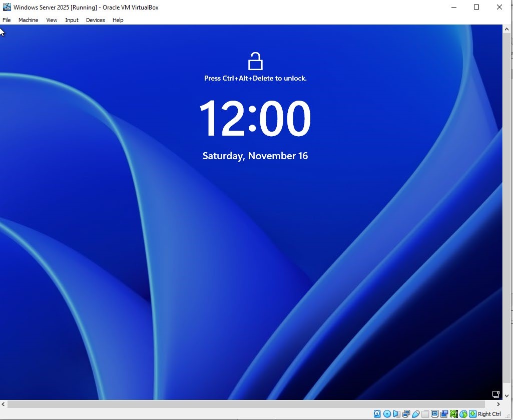The image size is (513, 420).
Task: Open the Help menu
Action: click(x=118, y=20)
